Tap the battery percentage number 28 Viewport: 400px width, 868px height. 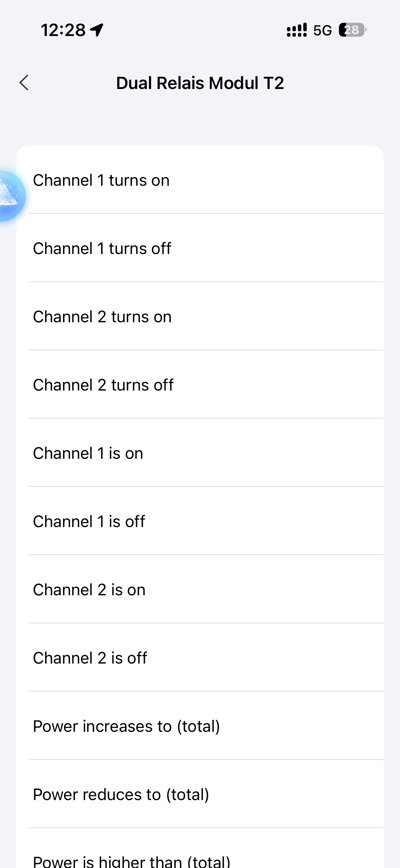(352, 30)
